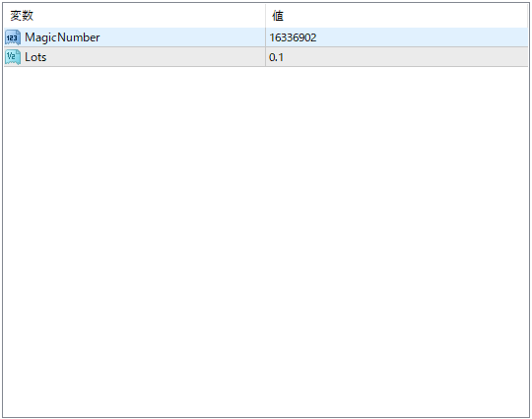This screenshot has width=532, height=419.
Task: Edit the MagicNumber value 16336902
Action: tap(396, 37)
